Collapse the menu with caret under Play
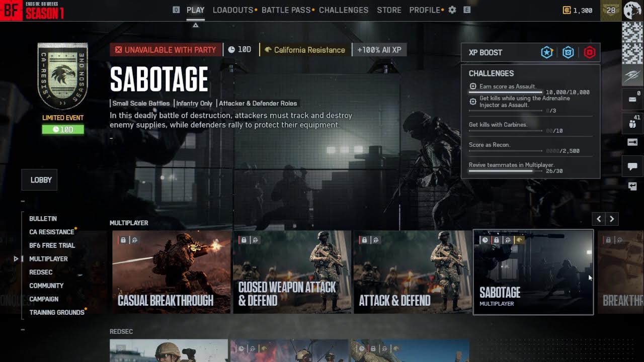The height and width of the screenshot is (362, 644). click(x=196, y=25)
